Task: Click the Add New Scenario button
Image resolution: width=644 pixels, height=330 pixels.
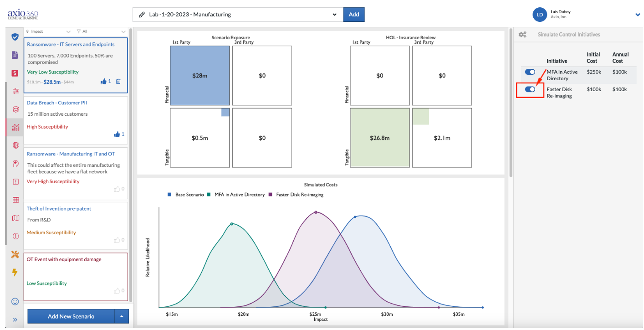Action: pos(71,316)
